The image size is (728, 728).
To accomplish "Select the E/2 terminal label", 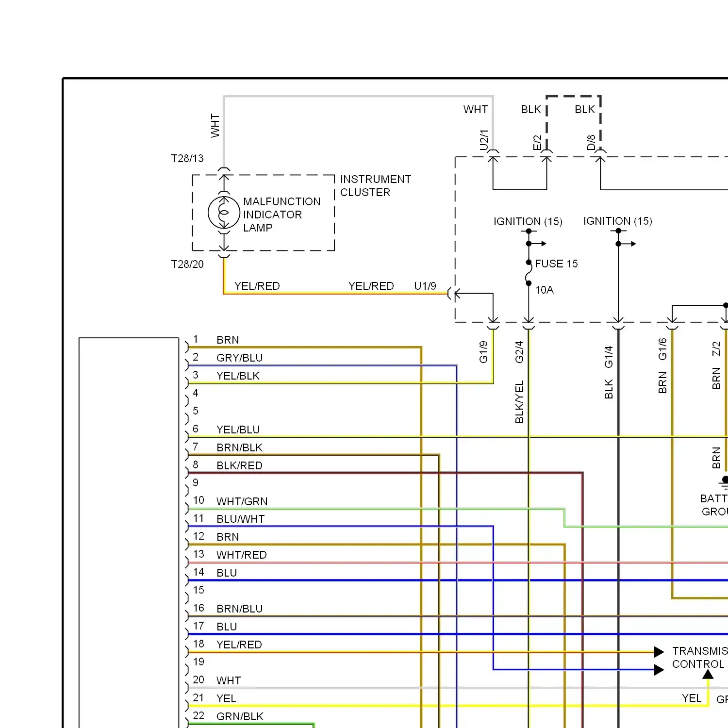I will coord(537,143).
